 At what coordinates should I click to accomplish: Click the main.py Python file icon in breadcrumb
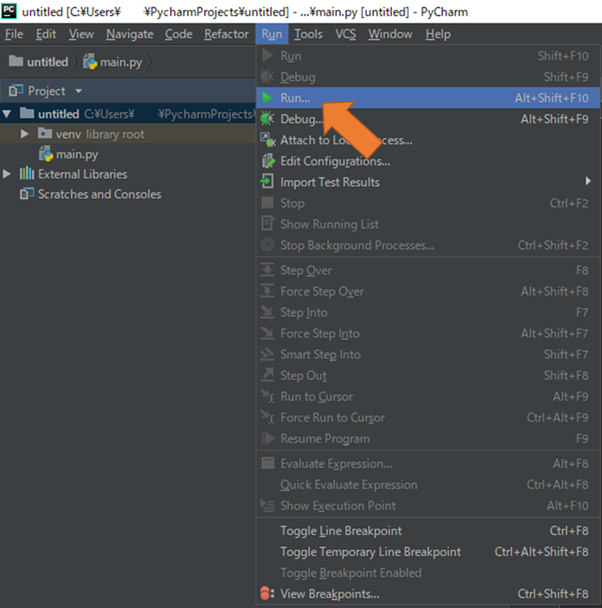tap(90, 62)
